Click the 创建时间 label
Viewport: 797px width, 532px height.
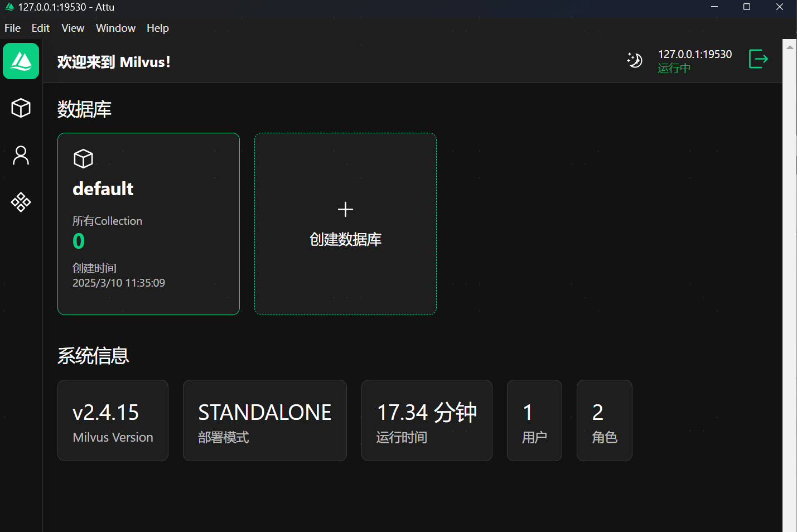pyautogui.click(x=94, y=268)
